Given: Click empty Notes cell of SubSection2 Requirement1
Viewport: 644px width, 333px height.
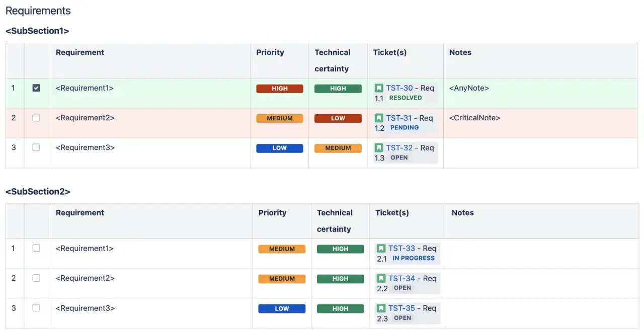Looking at the screenshot, I should coord(541,254).
